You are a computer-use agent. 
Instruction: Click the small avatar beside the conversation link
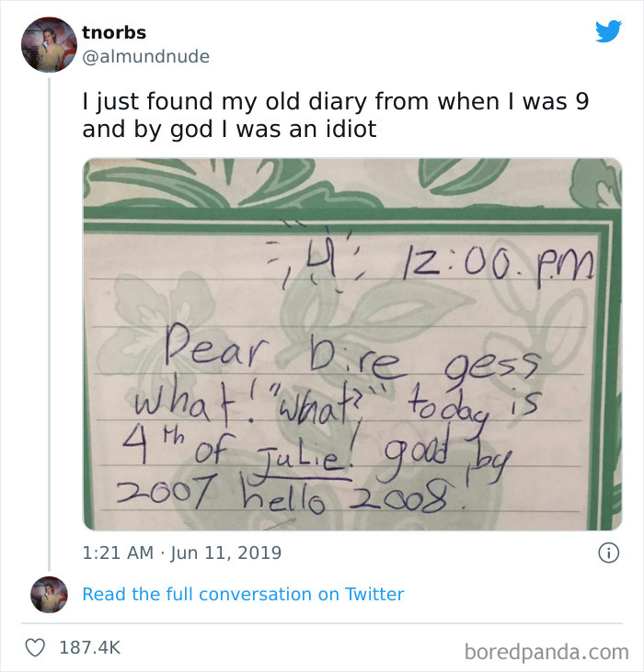click(x=49, y=594)
